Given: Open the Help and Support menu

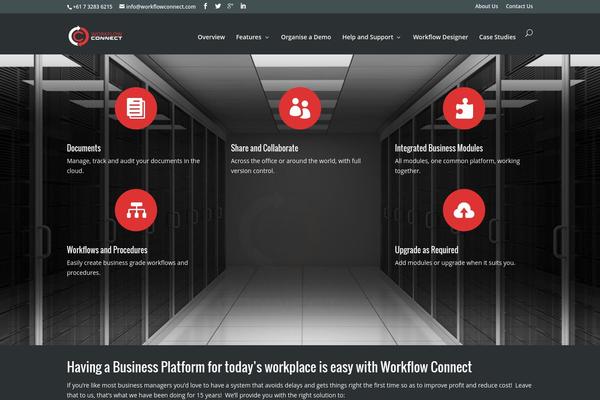Looking at the screenshot, I should pos(367,37).
